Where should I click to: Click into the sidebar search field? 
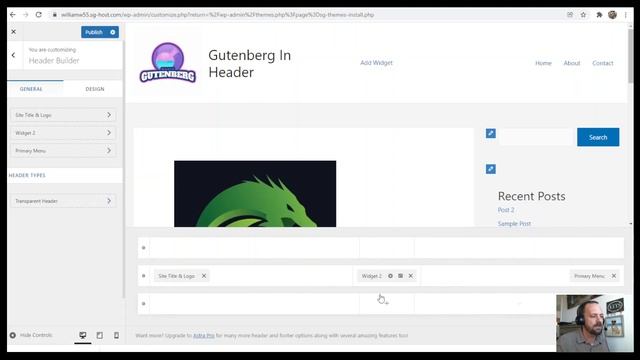pos(537,137)
